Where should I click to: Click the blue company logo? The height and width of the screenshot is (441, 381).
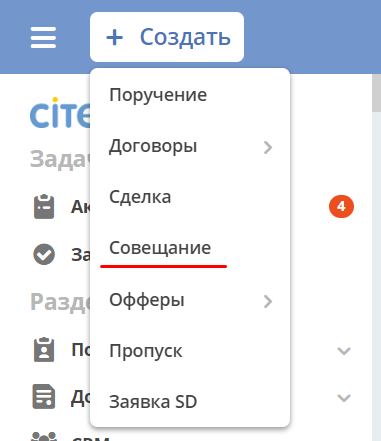[x=60, y=113]
